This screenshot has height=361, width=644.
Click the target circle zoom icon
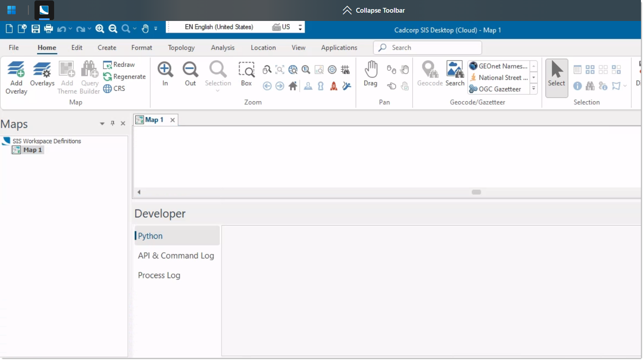pyautogui.click(x=332, y=70)
